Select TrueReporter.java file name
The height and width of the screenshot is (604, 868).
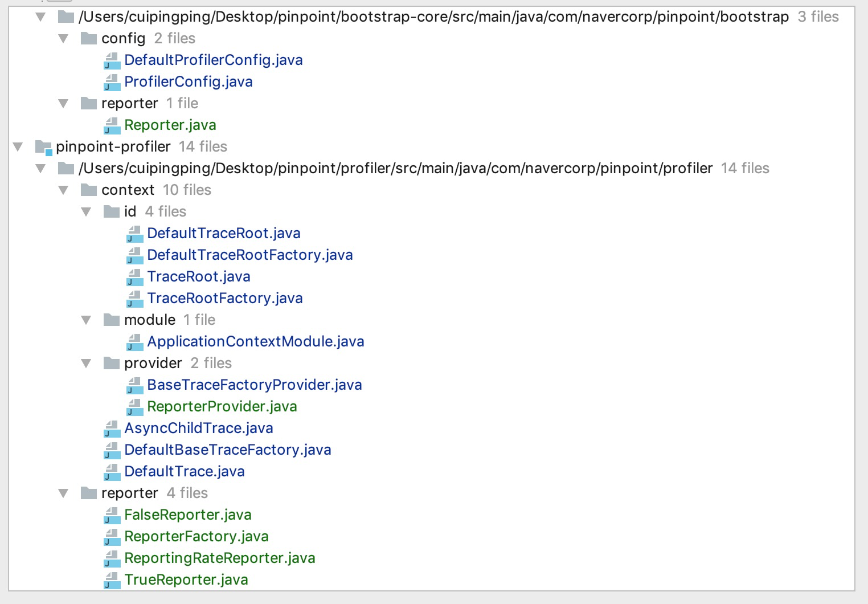[186, 579]
